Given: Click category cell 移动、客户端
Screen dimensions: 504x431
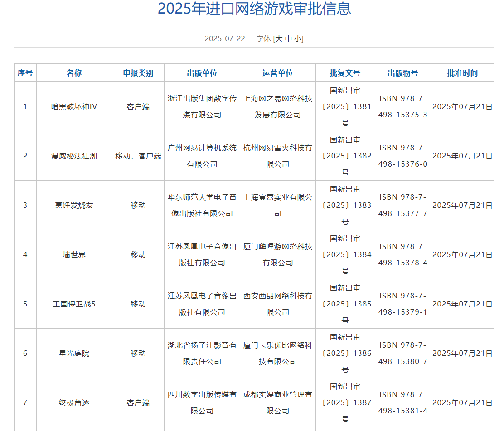Looking at the screenshot, I should tap(138, 156).
